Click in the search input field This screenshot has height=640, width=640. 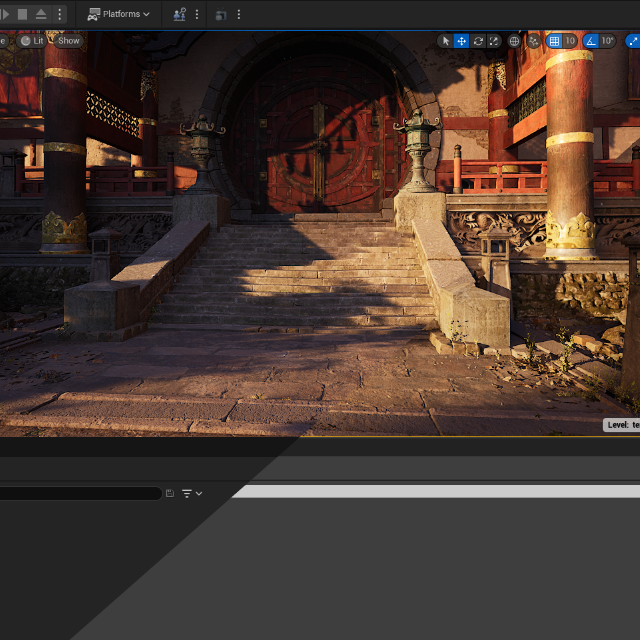[x=80, y=493]
